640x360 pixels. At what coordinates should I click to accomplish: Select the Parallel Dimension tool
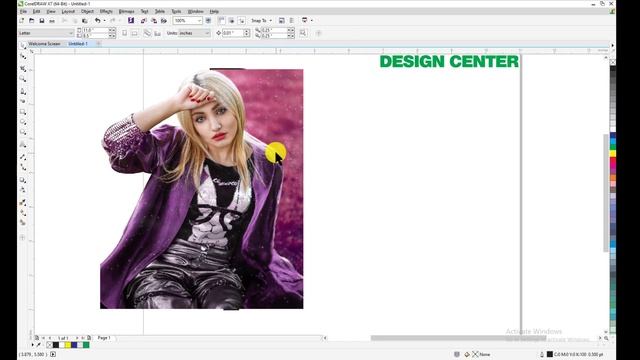coord(23,157)
